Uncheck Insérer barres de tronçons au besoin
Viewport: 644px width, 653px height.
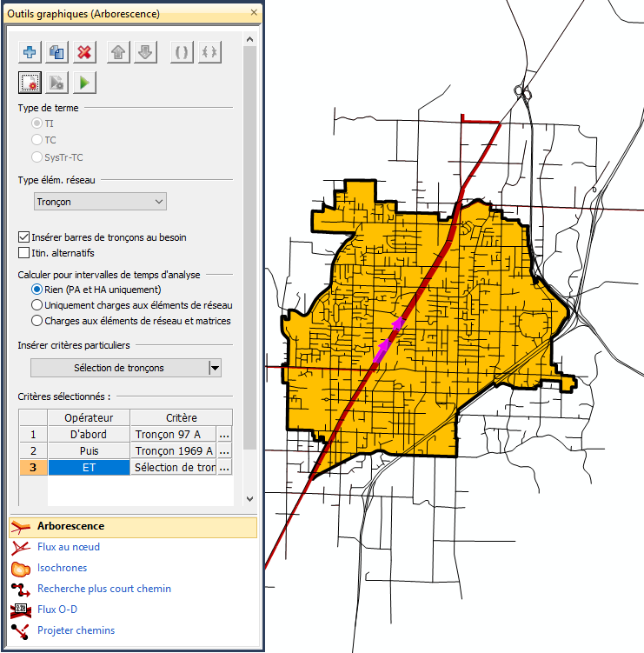(x=24, y=237)
